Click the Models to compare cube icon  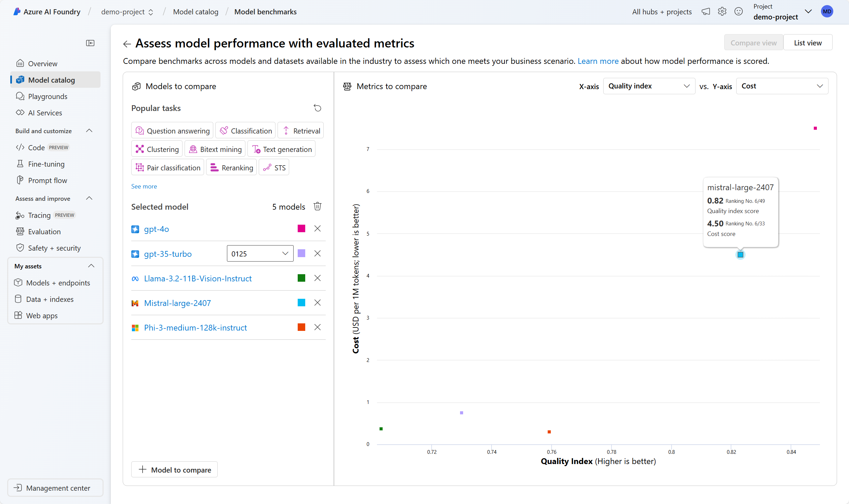pyautogui.click(x=136, y=86)
